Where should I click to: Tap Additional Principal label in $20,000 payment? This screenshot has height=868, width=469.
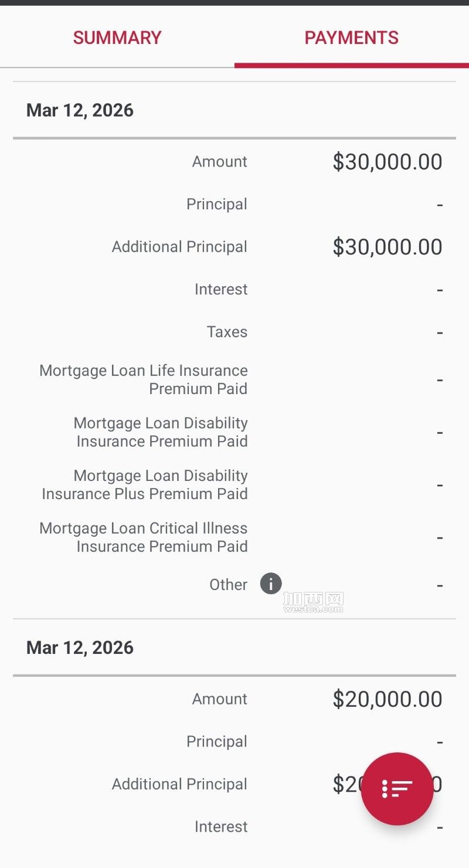tap(179, 784)
